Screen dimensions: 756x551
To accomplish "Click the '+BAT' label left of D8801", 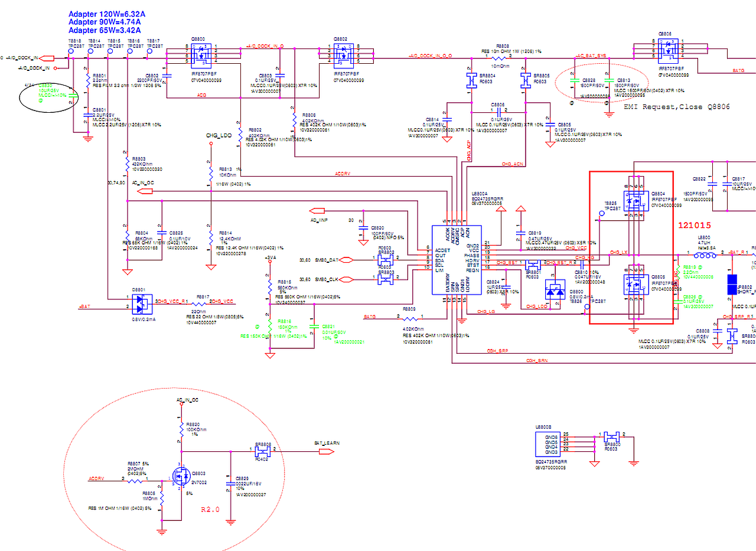I will pos(84,307).
